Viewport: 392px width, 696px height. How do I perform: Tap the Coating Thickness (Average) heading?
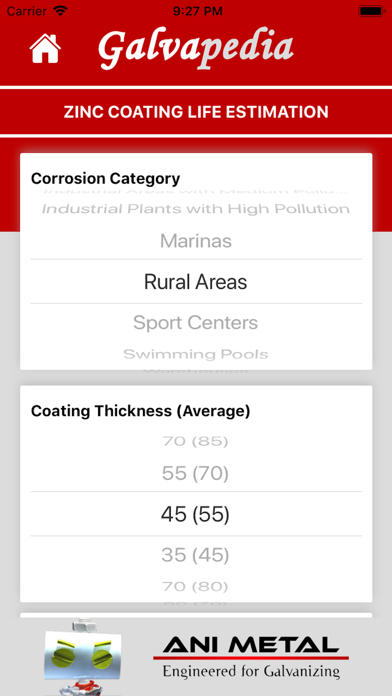pyautogui.click(x=140, y=411)
